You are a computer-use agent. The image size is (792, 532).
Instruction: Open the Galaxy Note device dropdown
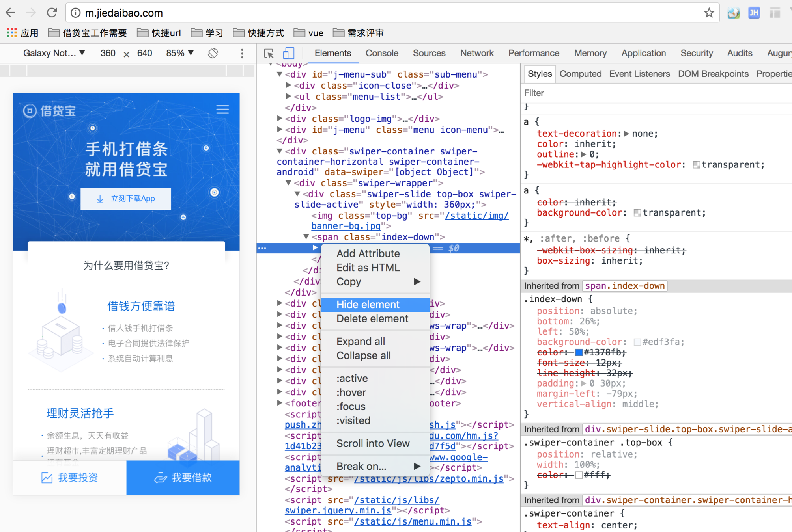tap(54, 53)
